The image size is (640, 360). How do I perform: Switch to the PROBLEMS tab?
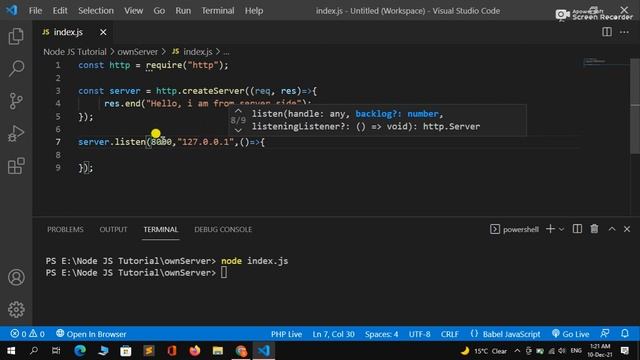point(65,229)
